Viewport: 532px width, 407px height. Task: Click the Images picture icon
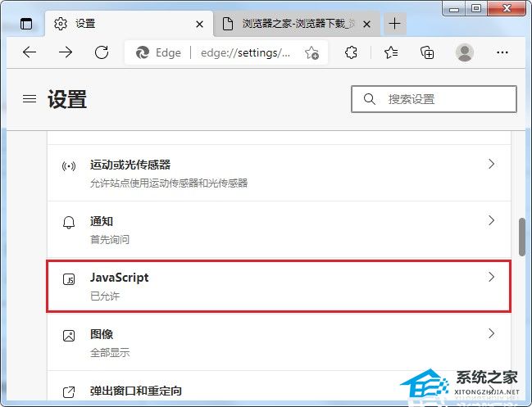pos(69,336)
